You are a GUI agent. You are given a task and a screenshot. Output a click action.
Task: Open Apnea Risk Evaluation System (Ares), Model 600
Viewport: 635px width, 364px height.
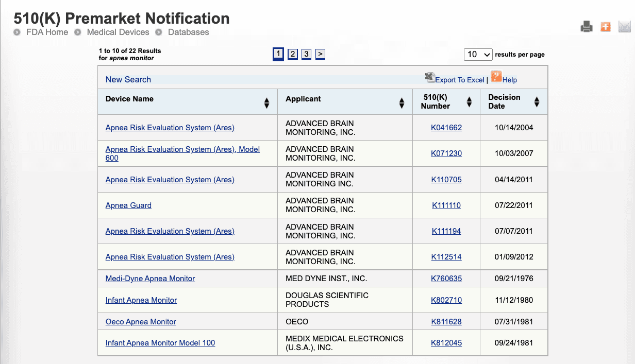tap(182, 153)
